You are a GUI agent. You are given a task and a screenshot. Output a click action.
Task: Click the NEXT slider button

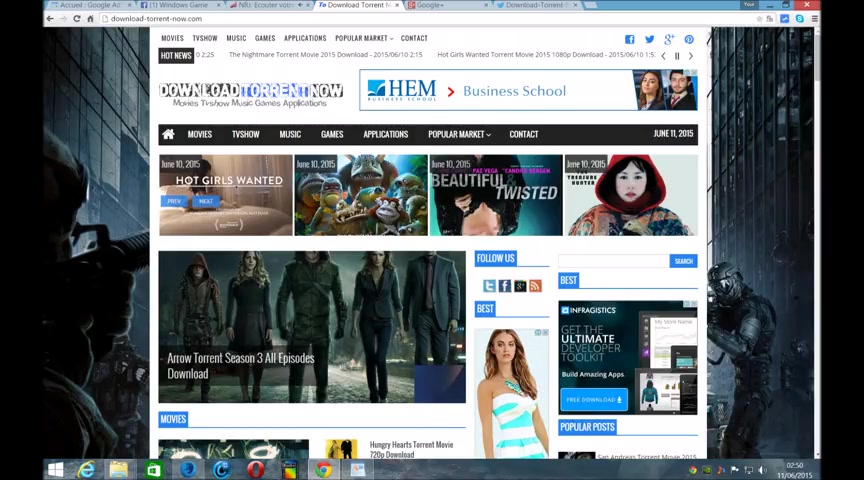click(206, 201)
